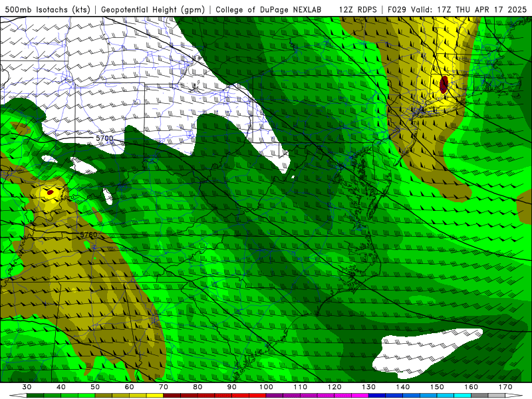
Task: Click the 'F029' forecast hour text
Action: pos(398,9)
